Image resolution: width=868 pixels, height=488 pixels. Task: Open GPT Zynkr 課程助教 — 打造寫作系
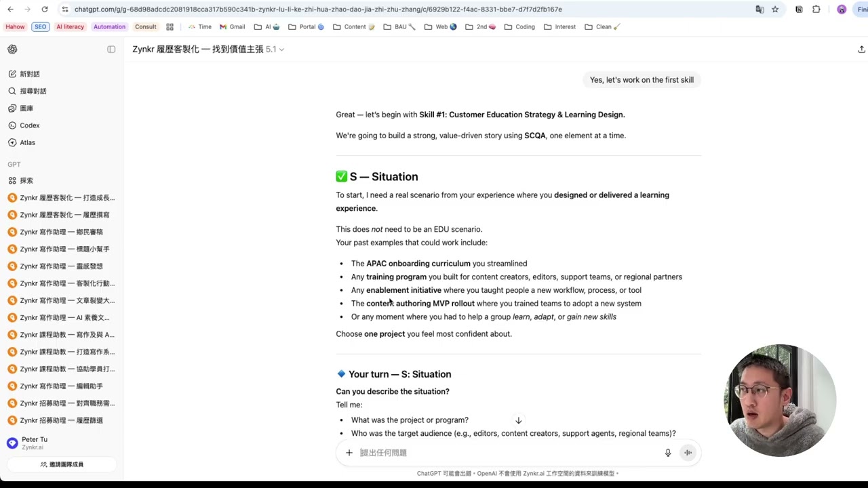pyautogui.click(x=62, y=352)
